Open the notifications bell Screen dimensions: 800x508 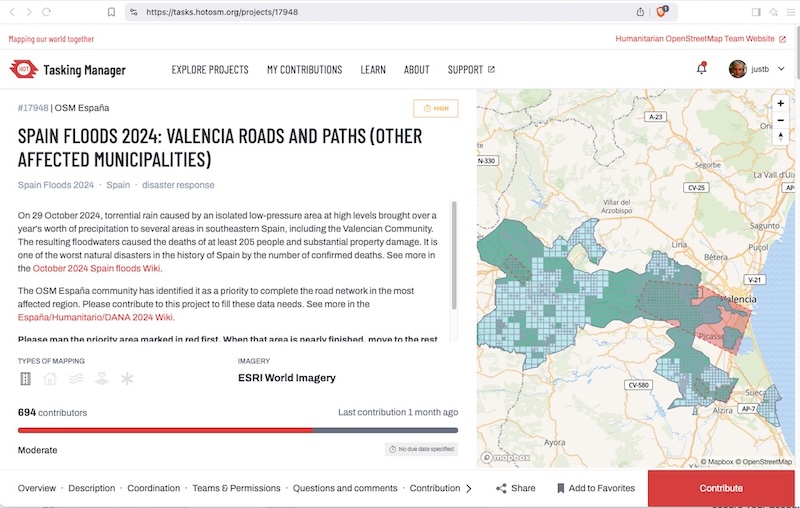pos(701,69)
